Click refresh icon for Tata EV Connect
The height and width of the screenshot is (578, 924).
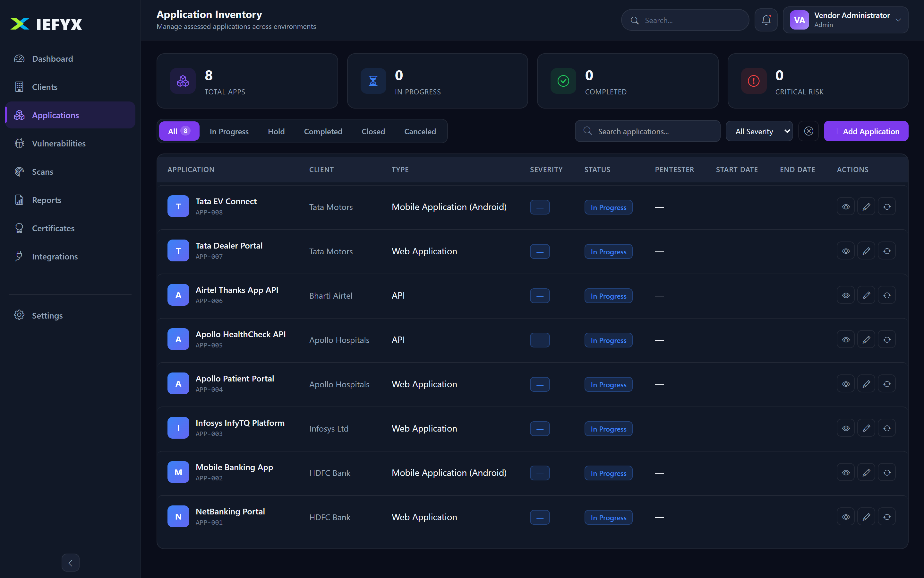pyautogui.click(x=887, y=206)
